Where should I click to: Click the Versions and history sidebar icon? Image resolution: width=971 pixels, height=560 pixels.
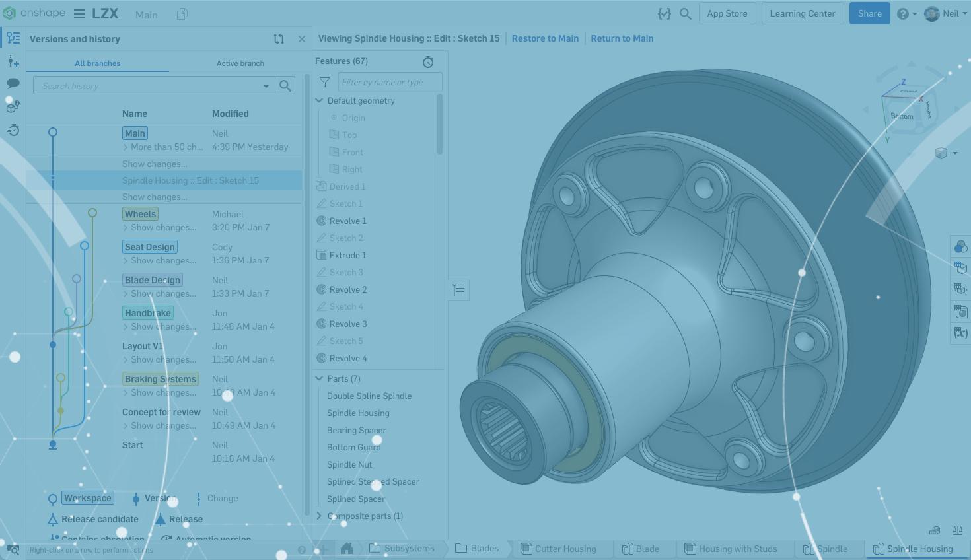click(13, 38)
